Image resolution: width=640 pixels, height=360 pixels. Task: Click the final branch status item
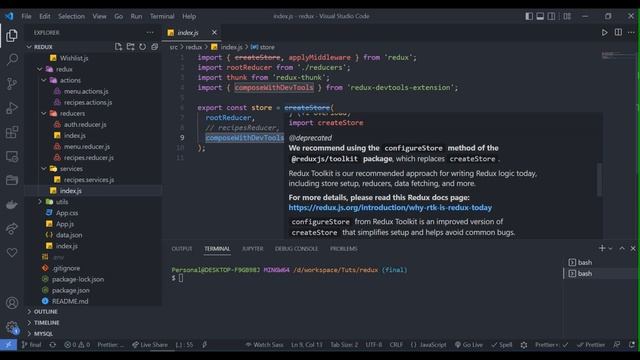[31, 345]
